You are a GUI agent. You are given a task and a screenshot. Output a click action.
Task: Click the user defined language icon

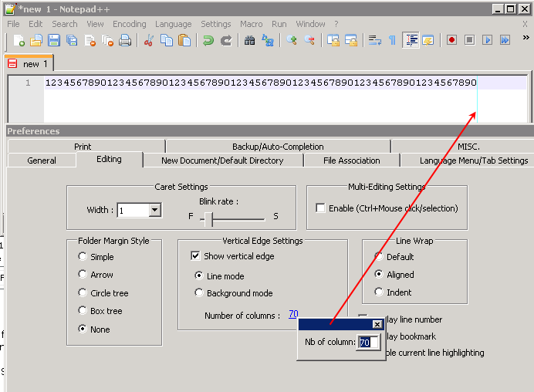click(428, 40)
